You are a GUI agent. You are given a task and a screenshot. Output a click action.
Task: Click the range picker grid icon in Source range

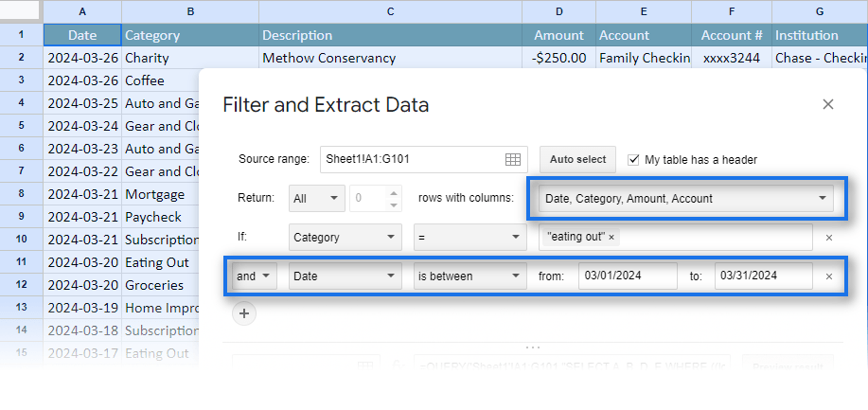513,160
